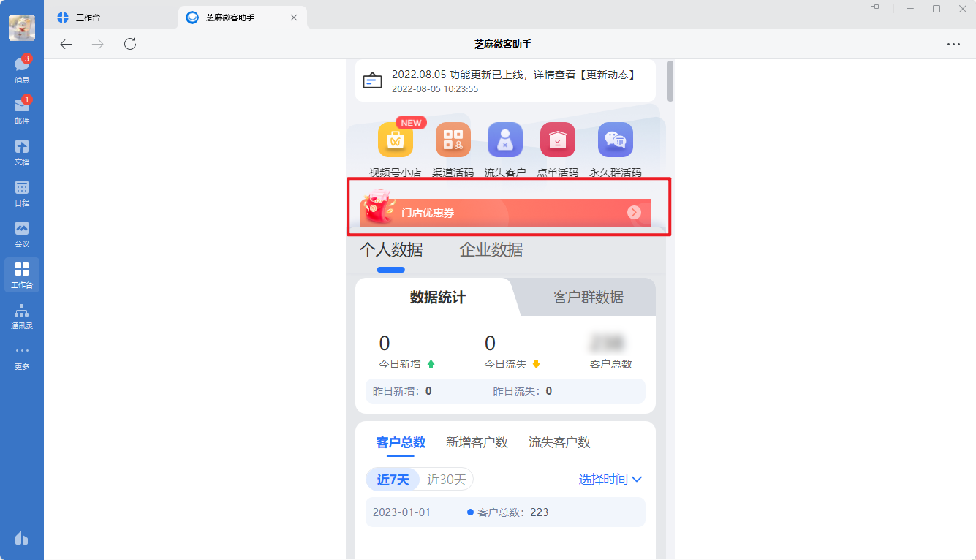Screen dimensions: 976x560
Task: Click the 昨日新增: 0 text
Action: (x=402, y=391)
